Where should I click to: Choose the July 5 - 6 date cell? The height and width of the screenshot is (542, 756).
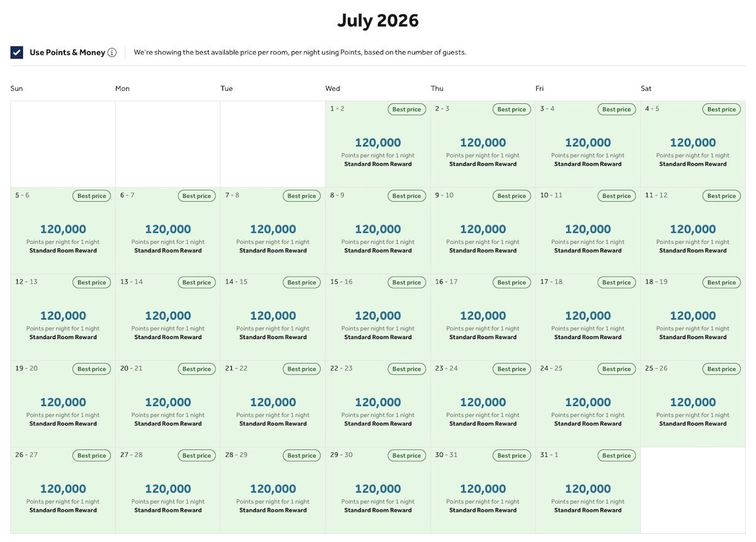(63, 231)
